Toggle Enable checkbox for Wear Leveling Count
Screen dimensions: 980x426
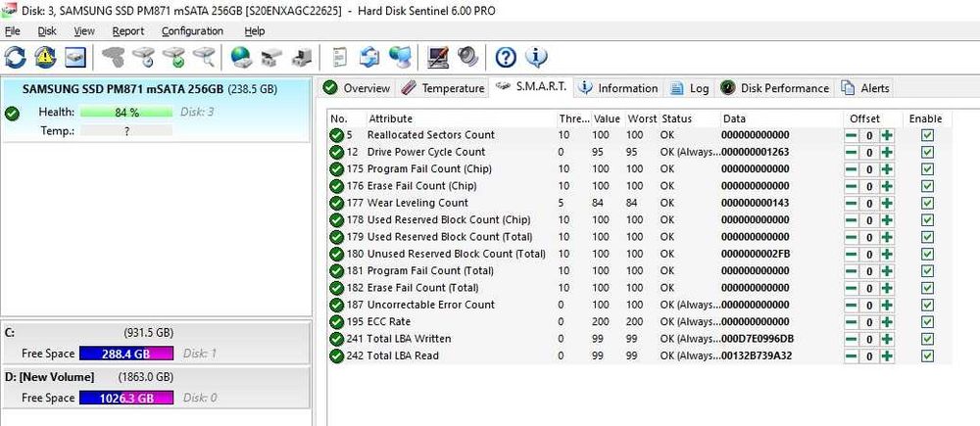coord(927,203)
